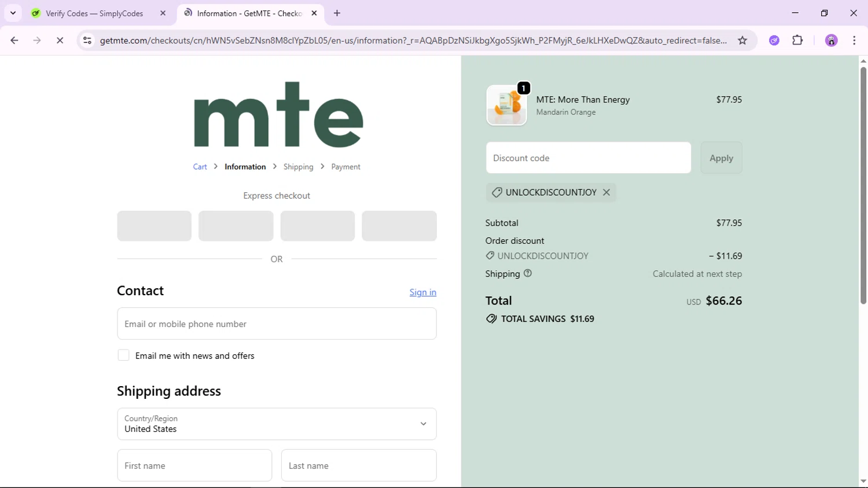868x488 pixels.
Task: Remove UNLOCKDISCOUNTJOY code with X
Action: coord(606,192)
